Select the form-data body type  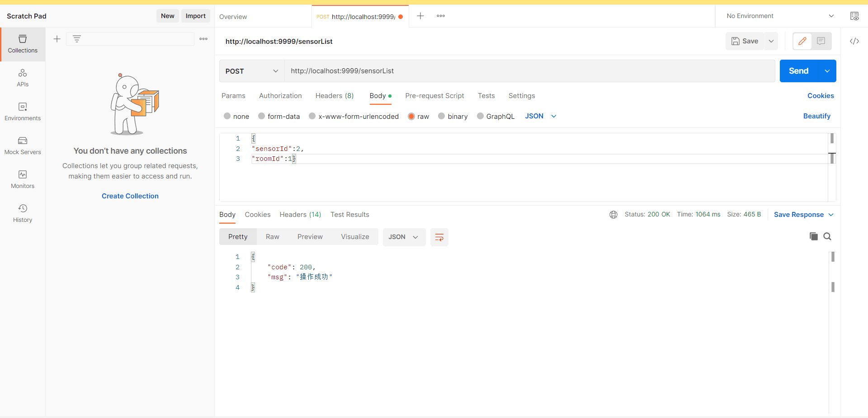point(262,116)
